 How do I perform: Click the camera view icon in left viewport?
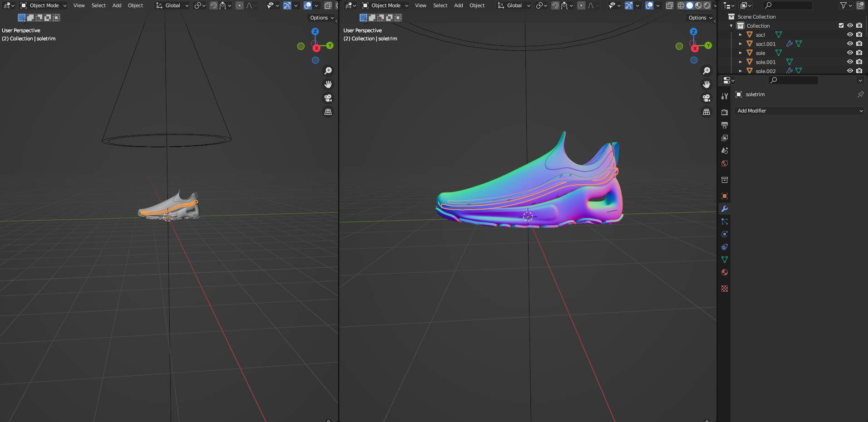[x=328, y=98]
